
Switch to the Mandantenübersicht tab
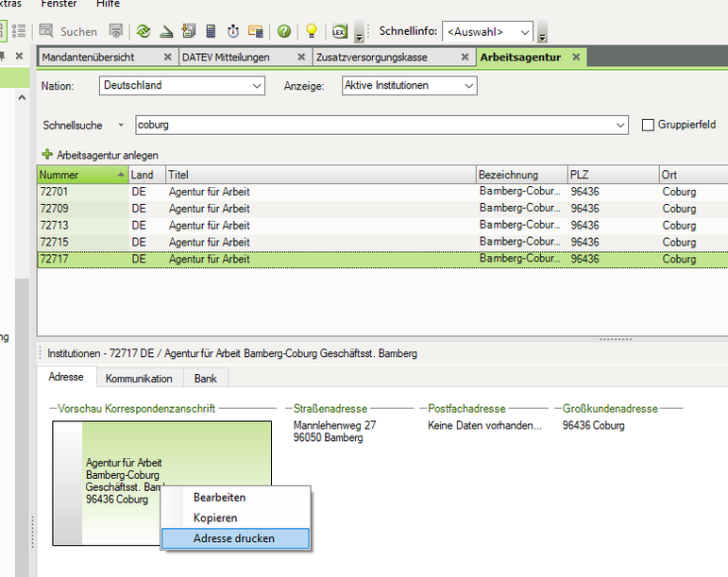[x=88, y=57]
